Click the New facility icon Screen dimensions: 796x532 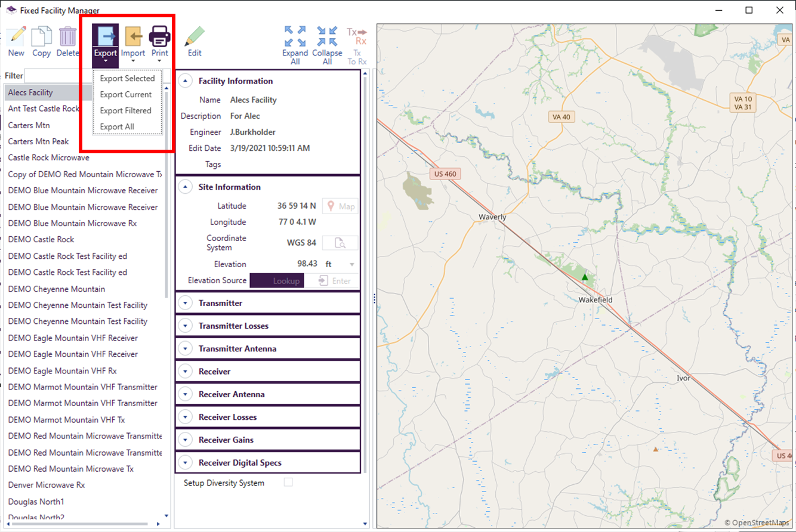[16, 37]
